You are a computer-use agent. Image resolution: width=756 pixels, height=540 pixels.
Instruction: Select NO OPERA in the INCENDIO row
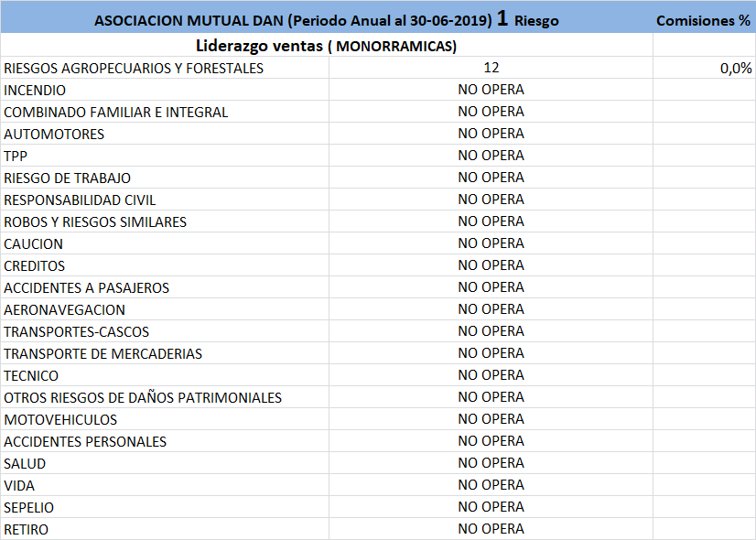click(x=491, y=90)
